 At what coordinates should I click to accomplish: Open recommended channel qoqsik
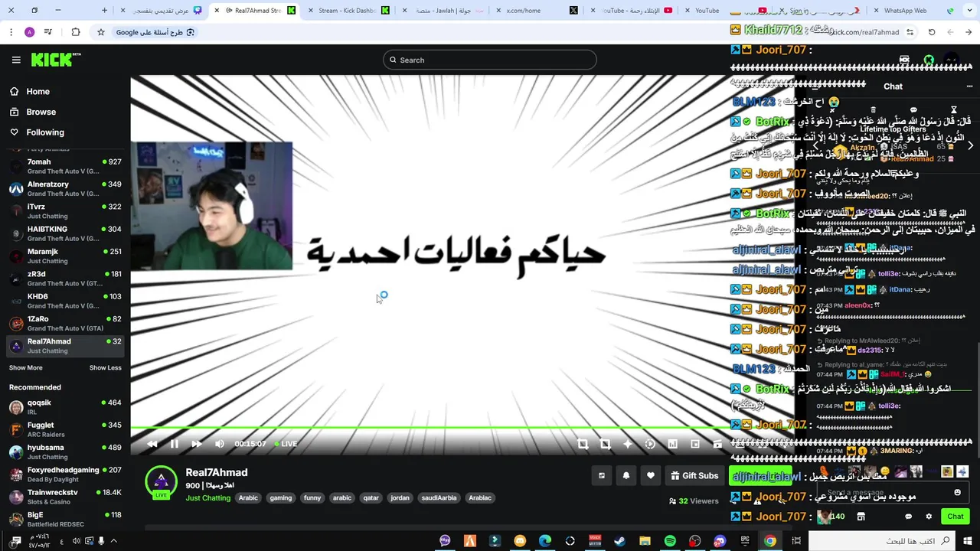coord(65,407)
